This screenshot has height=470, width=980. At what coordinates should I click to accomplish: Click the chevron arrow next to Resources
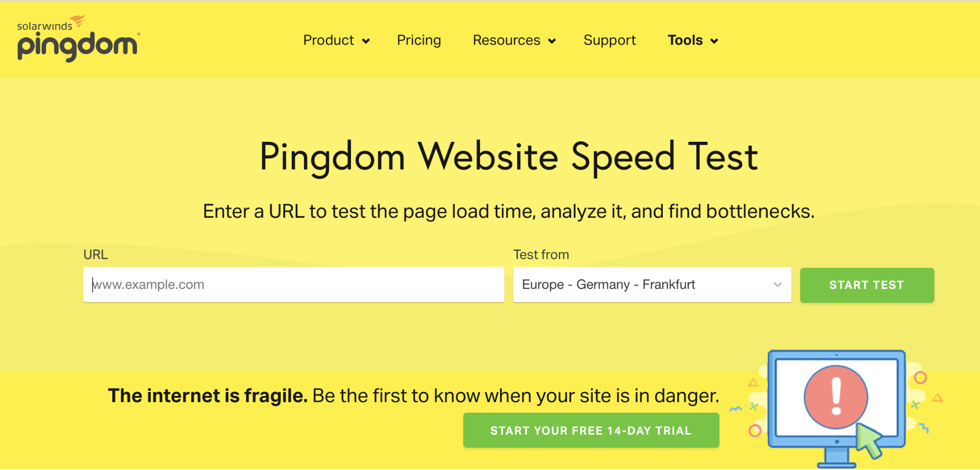(x=552, y=41)
